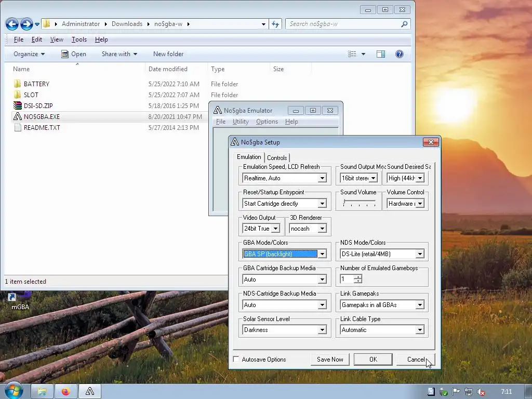
Task: Select the NO$GBA.EXE application icon
Action: [17, 116]
